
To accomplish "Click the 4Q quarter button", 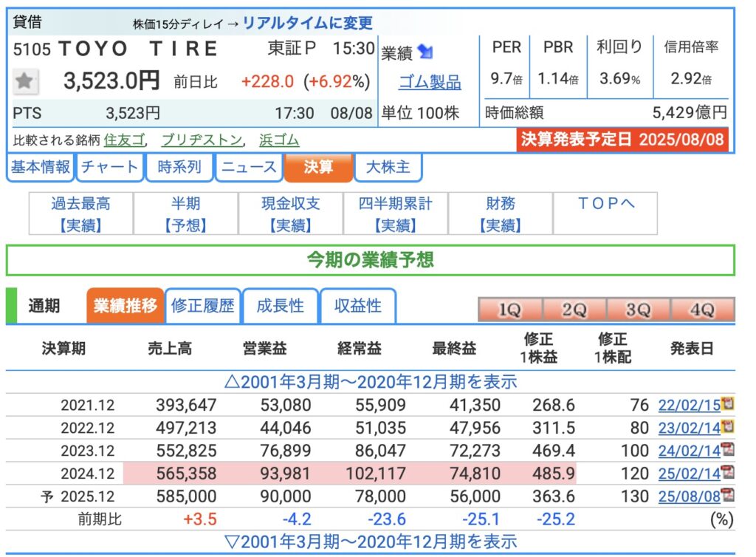I will click(x=703, y=309).
